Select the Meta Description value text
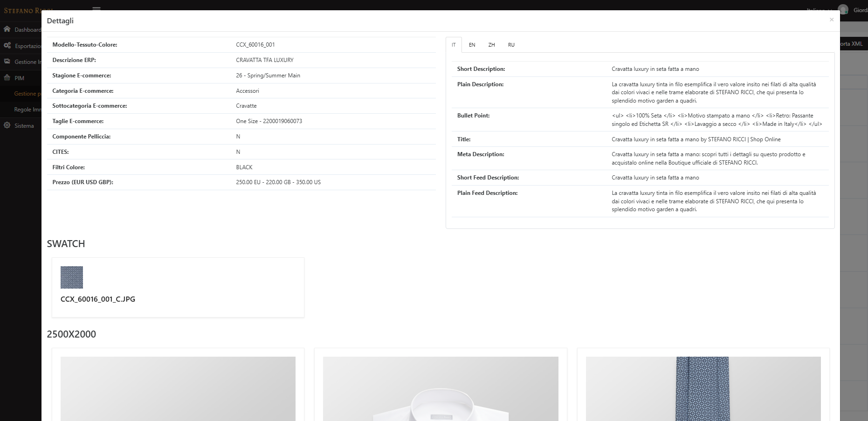The width and height of the screenshot is (868, 421). [709, 159]
